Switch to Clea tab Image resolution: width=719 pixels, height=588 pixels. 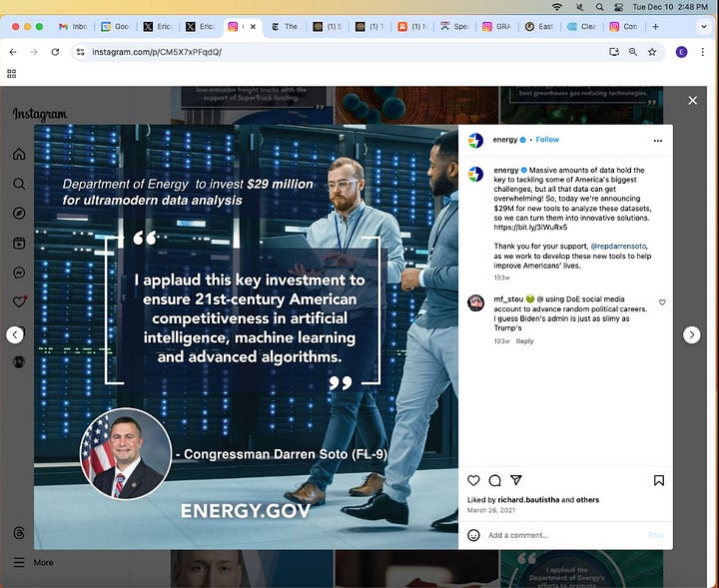[582, 27]
